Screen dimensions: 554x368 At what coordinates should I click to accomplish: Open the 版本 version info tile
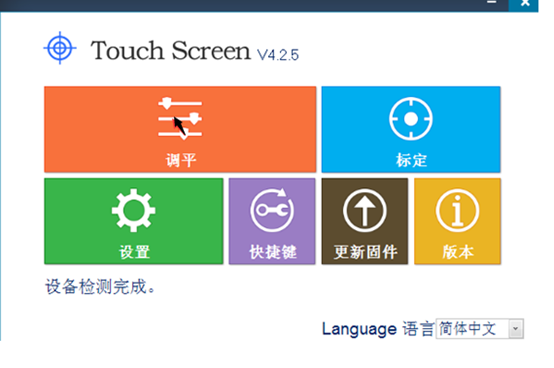pos(458,221)
